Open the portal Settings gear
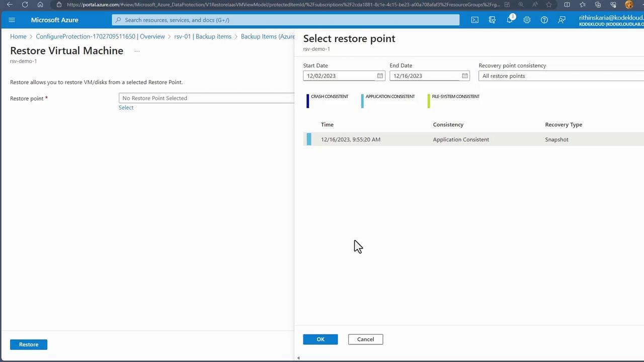 click(x=527, y=20)
